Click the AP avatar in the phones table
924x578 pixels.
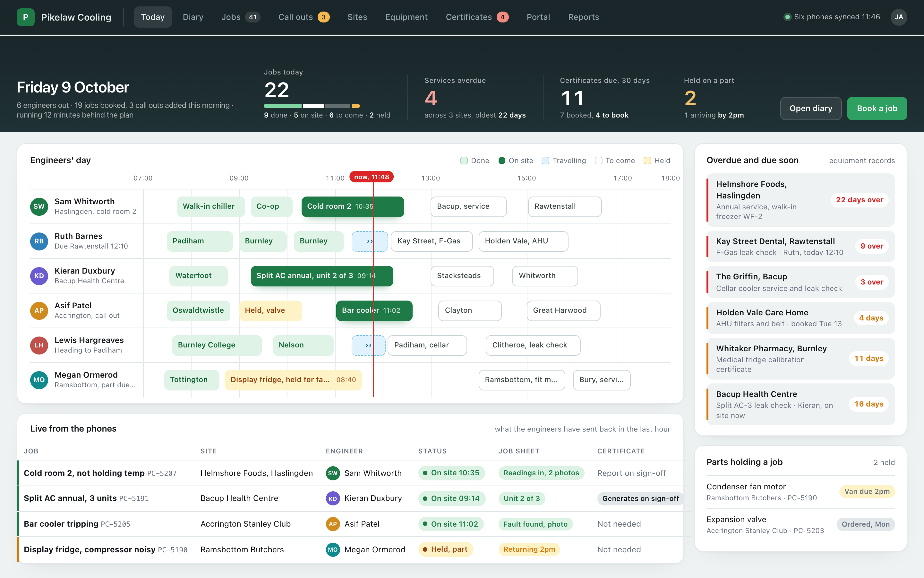click(x=333, y=524)
